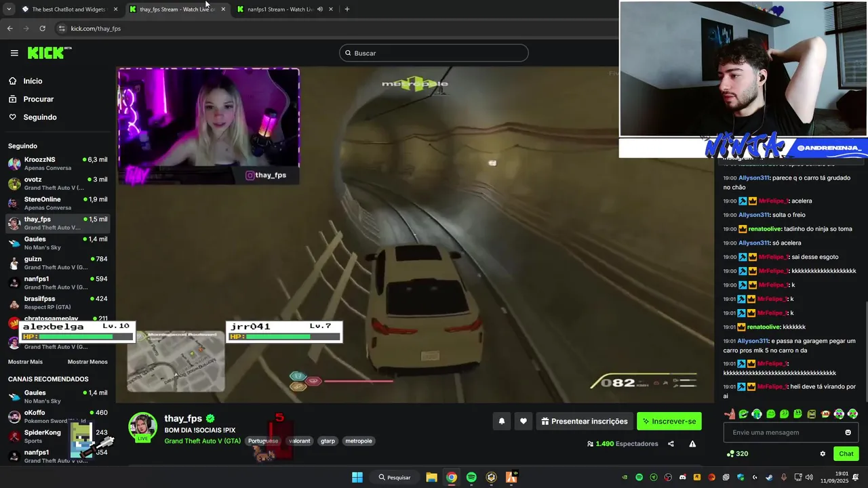Open Spotify from the taskbar
The image size is (868, 488).
click(471, 477)
